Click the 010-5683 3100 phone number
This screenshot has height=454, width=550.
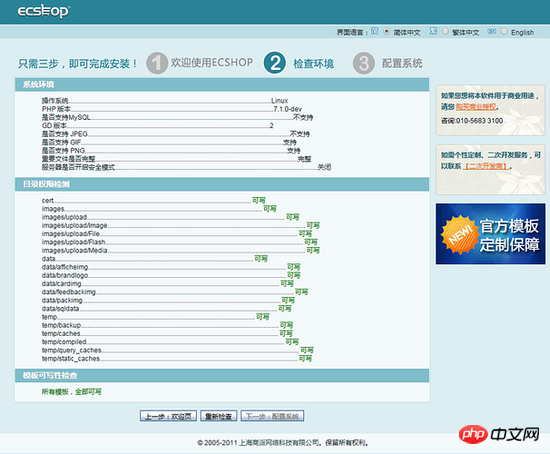click(x=479, y=121)
